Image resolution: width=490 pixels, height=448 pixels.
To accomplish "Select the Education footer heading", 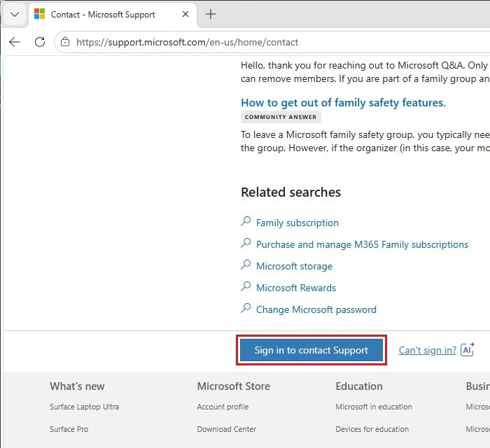I will [359, 386].
